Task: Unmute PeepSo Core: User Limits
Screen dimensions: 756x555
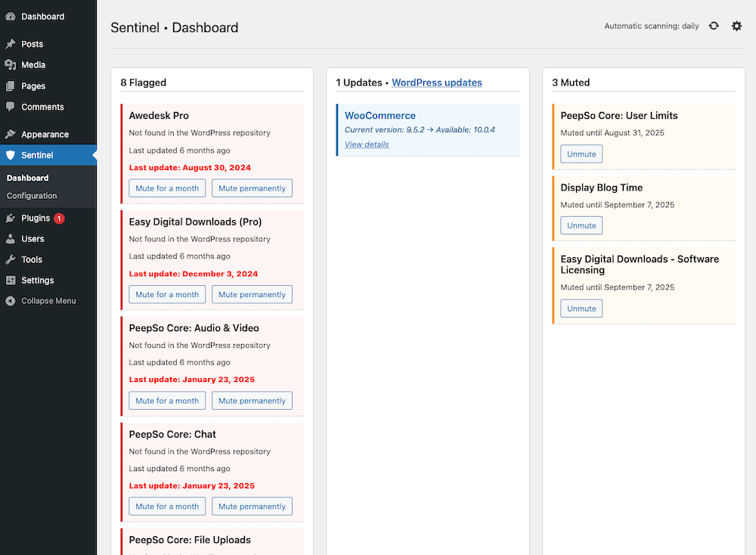Action: point(581,153)
